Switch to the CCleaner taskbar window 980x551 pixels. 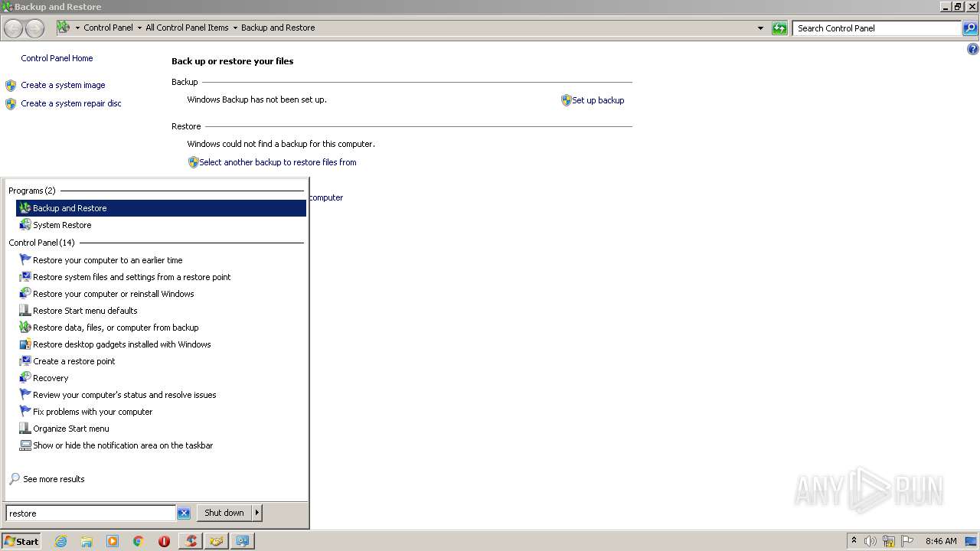[191, 541]
